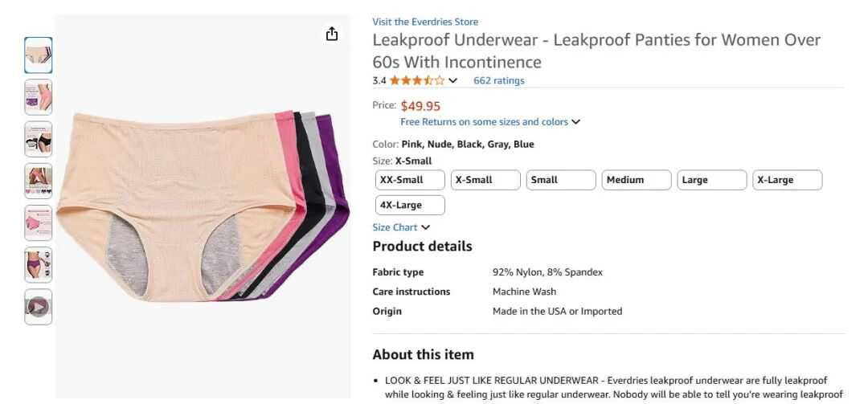Image resolution: width=868 pixels, height=404 pixels.
Task: Select the first product image thumbnail
Action: coord(39,55)
